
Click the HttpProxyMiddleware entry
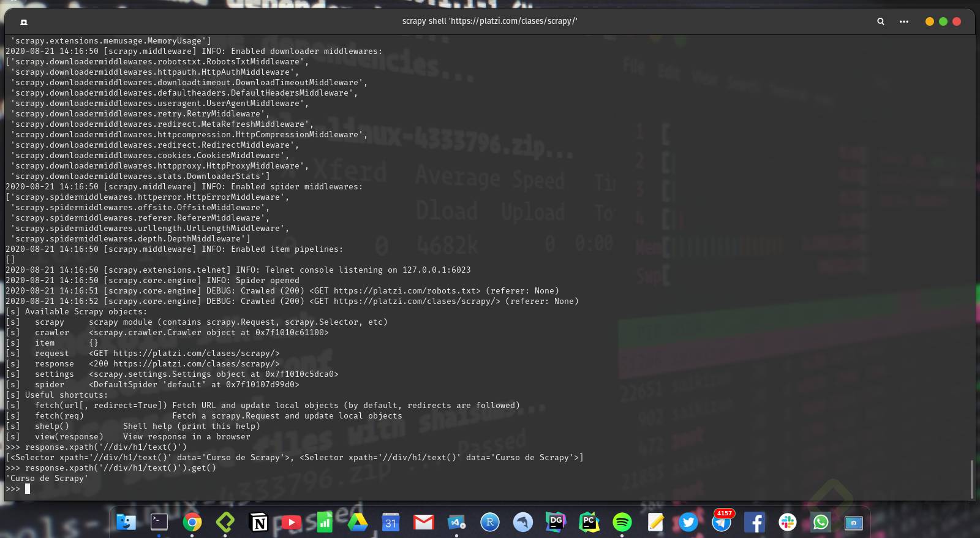[160, 166]
